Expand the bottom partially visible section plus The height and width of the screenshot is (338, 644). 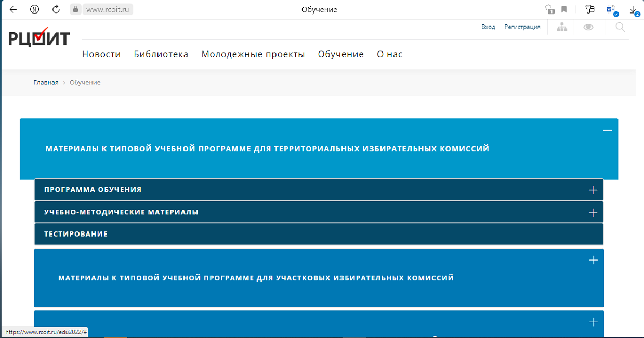594,322
